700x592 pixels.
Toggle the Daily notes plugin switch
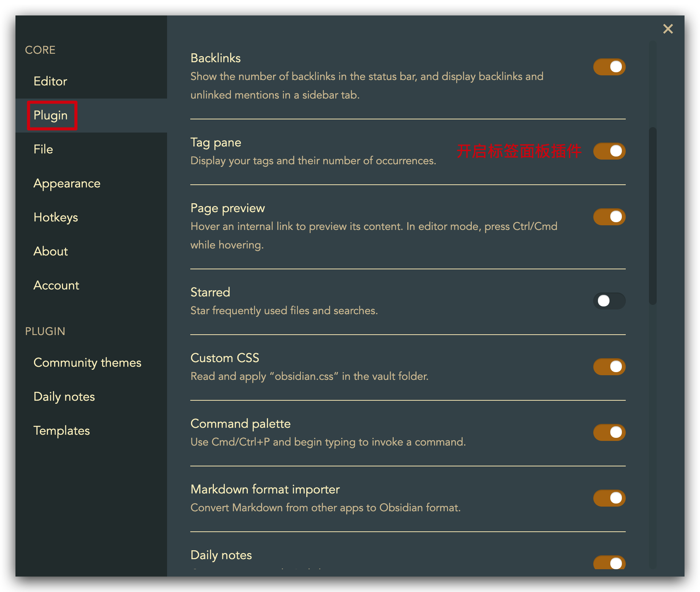[x=610, y=563]
